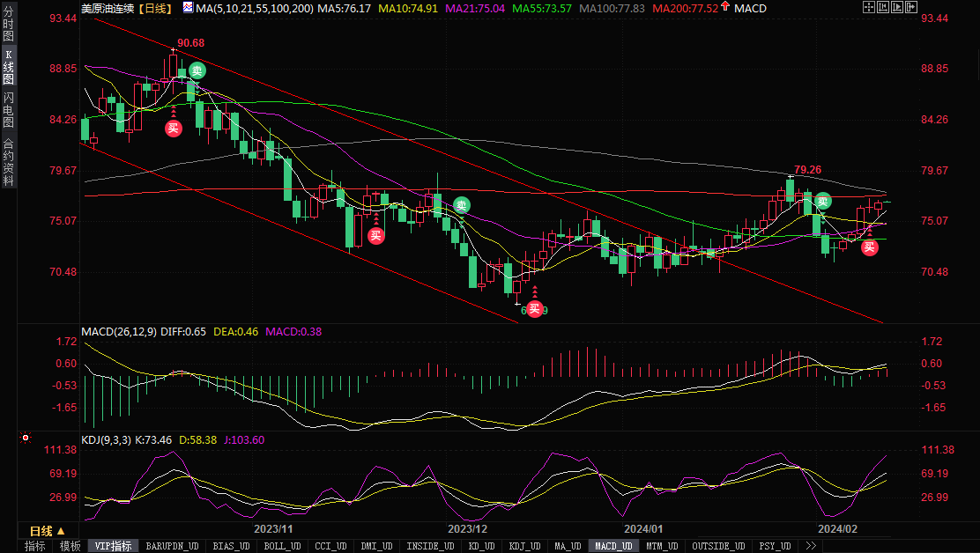Click the green sell marker near 90.68 peak
The image size is (980, 553).
197,71
